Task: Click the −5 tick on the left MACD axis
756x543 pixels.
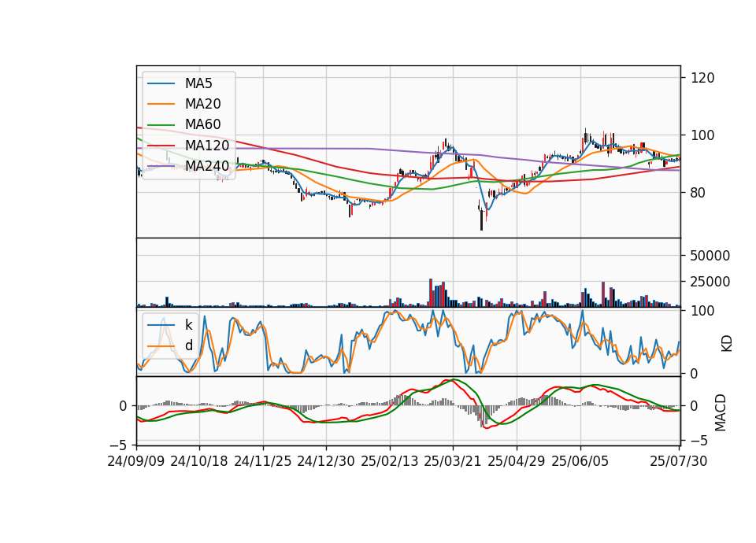Action: pos(119,445)
